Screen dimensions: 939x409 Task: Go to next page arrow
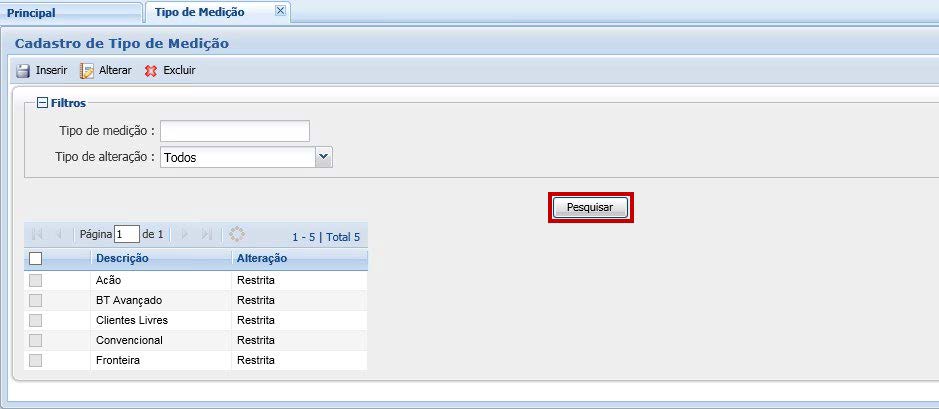pyautogui.click(x=185, y=234)
